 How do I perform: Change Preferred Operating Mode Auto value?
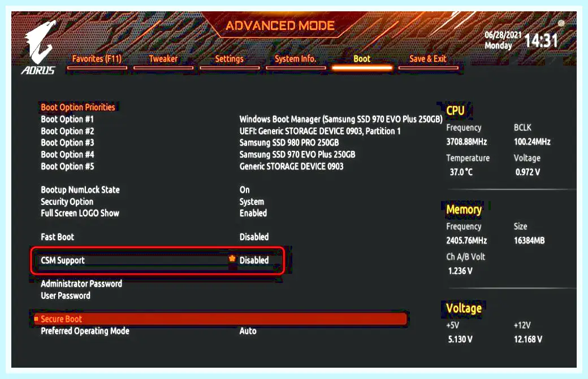(248, 331)
